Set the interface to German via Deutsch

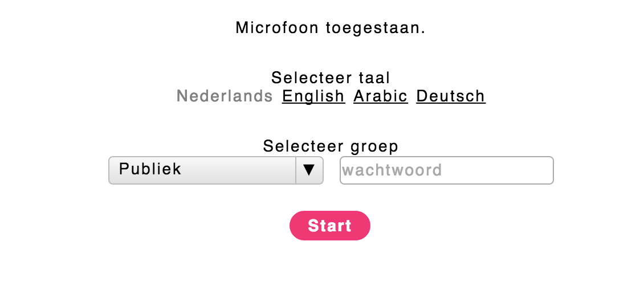pos(451,96)
